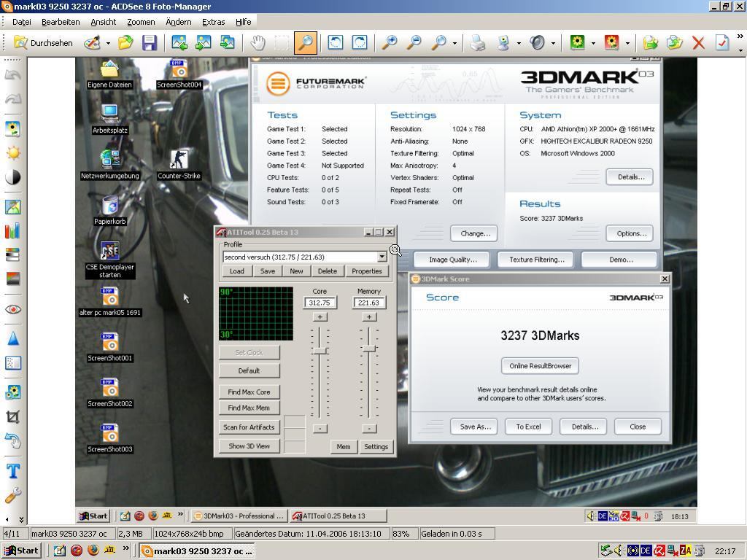
Task: Click the speaker audio icon in the toolbar
Action: [538, 43]
